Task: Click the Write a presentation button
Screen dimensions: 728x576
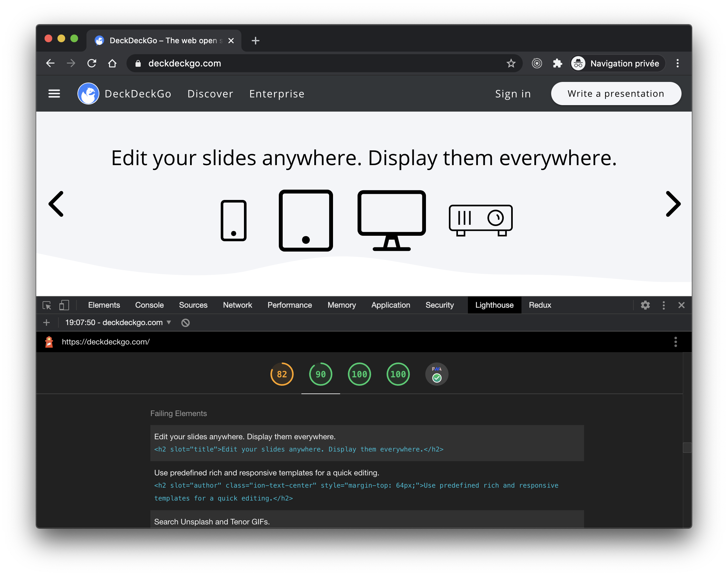Action: tap(616, 94)
